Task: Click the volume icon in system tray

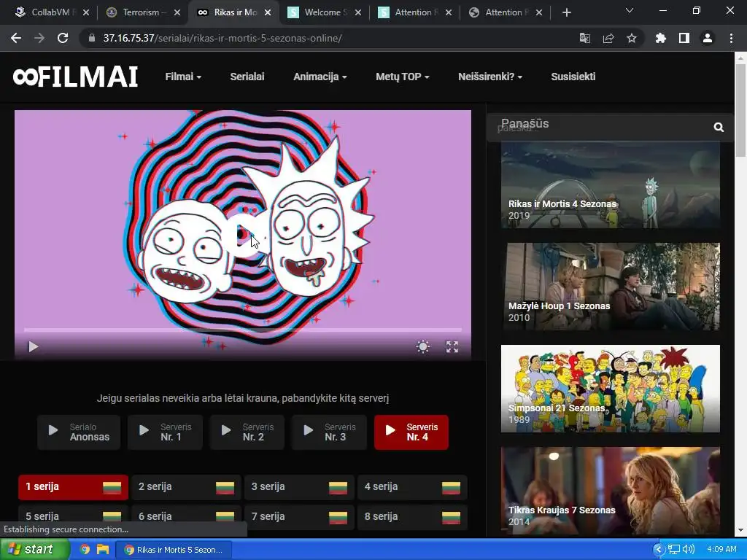Action: (x=689, y=550)
